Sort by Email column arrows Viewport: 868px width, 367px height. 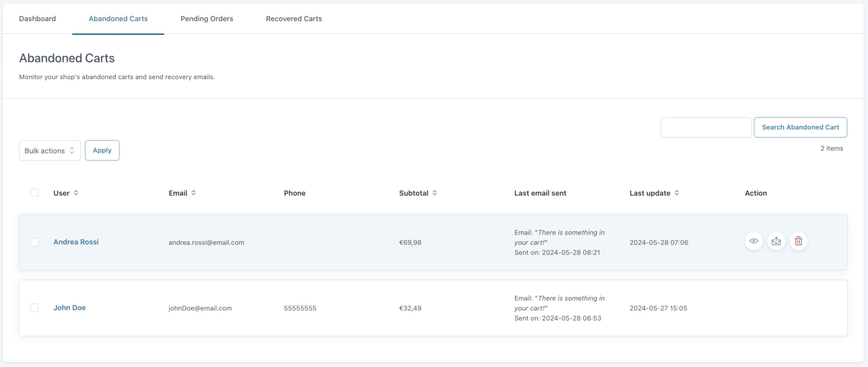point(193,193)
